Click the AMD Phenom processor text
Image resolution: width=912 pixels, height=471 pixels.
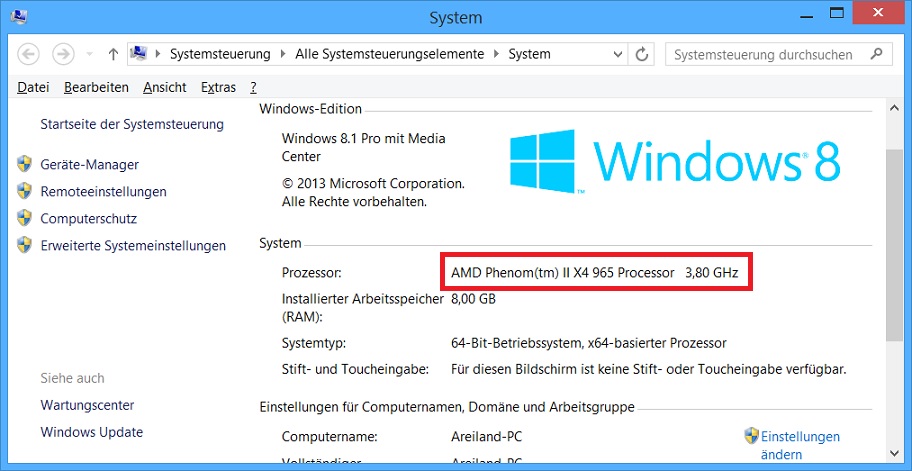click(595, 272)
